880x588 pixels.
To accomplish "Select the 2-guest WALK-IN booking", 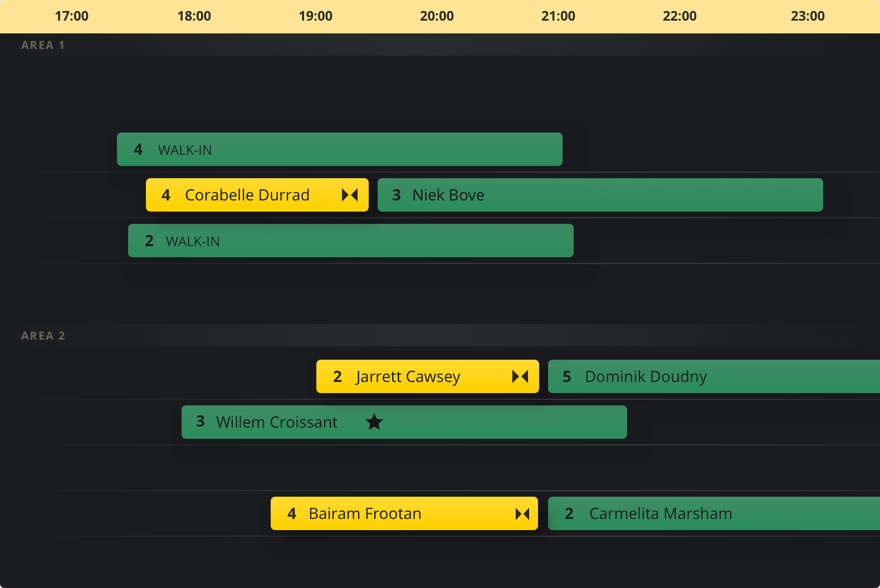I will coord(350,241).
